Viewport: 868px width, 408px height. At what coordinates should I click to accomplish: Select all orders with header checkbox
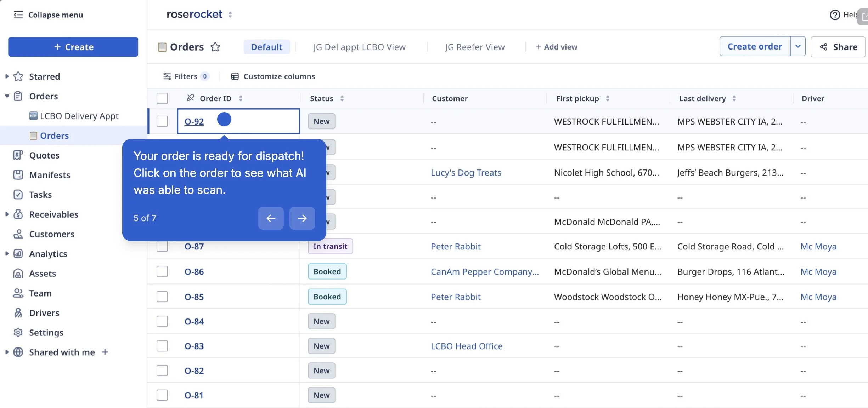pos(162,98)
